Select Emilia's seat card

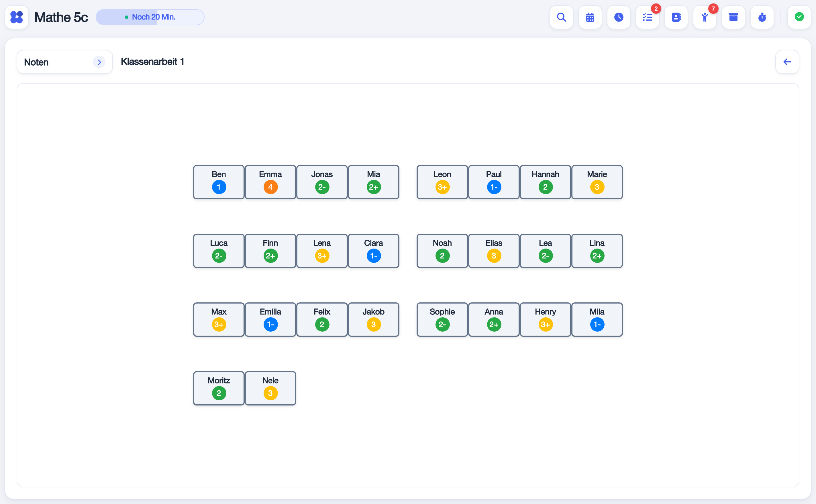pyautogui.click(x=270, y=319)
